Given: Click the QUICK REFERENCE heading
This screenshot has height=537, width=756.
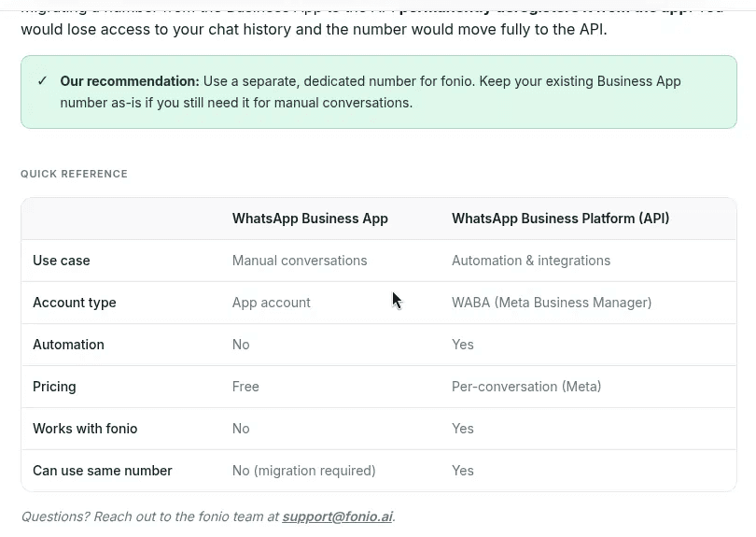Looking at the screenshot, I should click(74, 174).
